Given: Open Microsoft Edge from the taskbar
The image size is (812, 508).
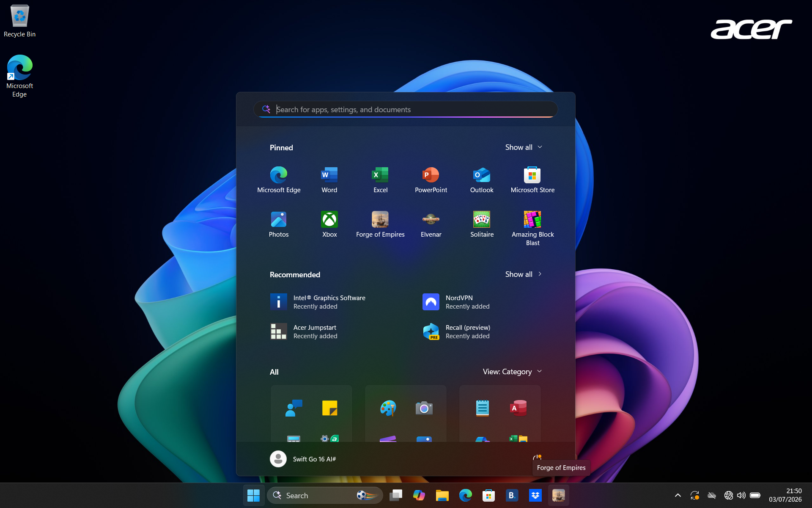Looking at the screenshot, I should point(465,495).
